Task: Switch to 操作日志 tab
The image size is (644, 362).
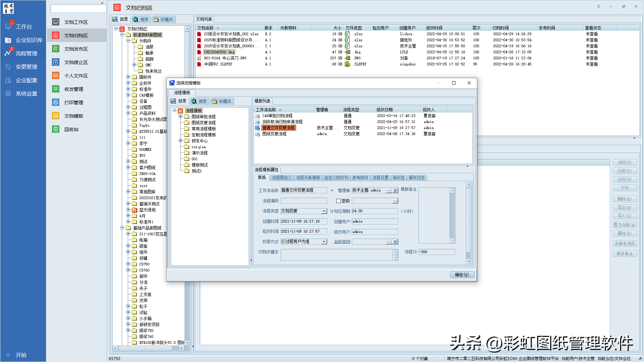Action: coord(417,178)
